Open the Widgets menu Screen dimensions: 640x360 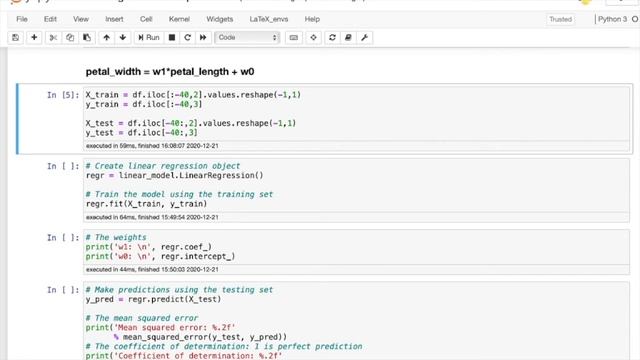coord(220,19)
